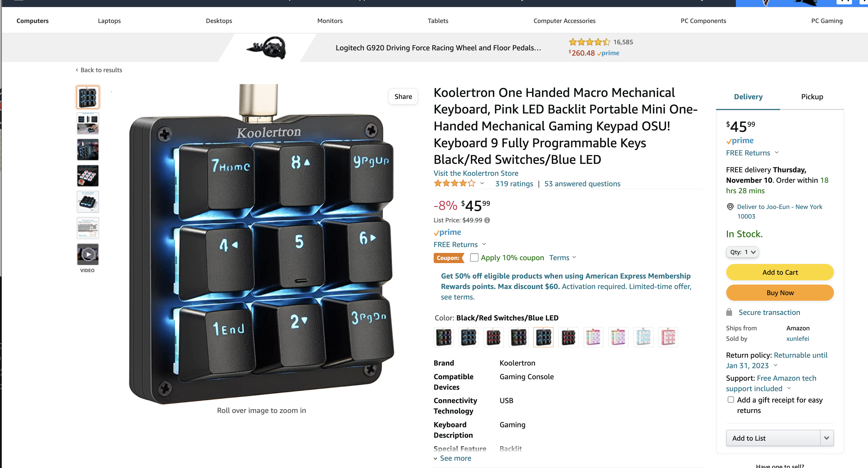Click the List Price info icon

pyautogui.click(x=487, y=220)
